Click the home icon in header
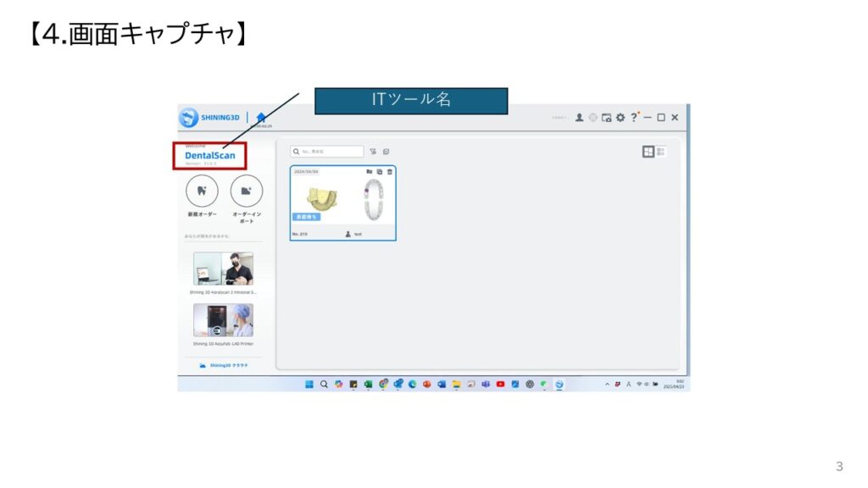This screenshot has height=488, width=868. coord(261,118)
